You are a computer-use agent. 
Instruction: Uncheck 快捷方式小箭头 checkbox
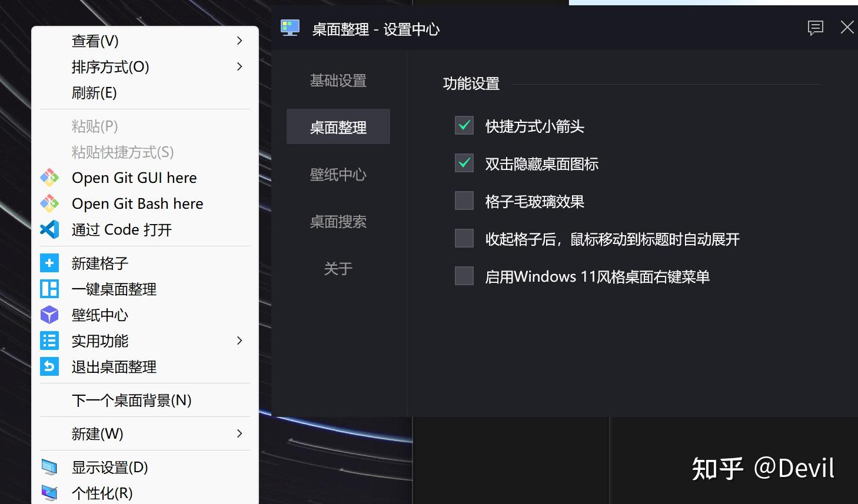point(464,125)
